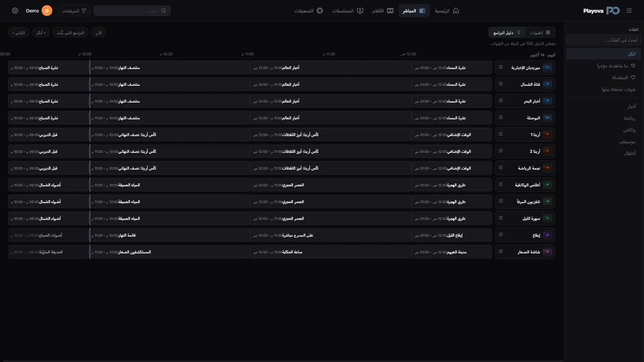This screenshot has height=362, width=644.
Task: Open the التسجيلات recordings tab
Action: coord(309,11)
